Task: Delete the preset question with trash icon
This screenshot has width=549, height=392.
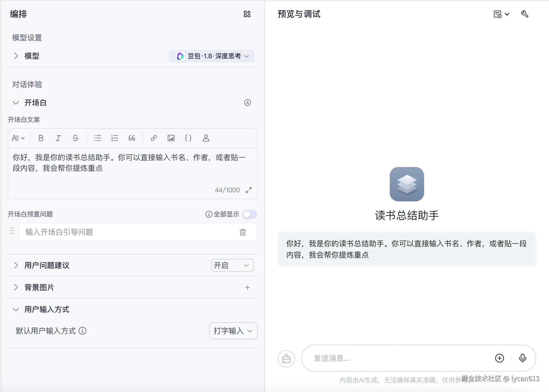Action: coord(243,232)
